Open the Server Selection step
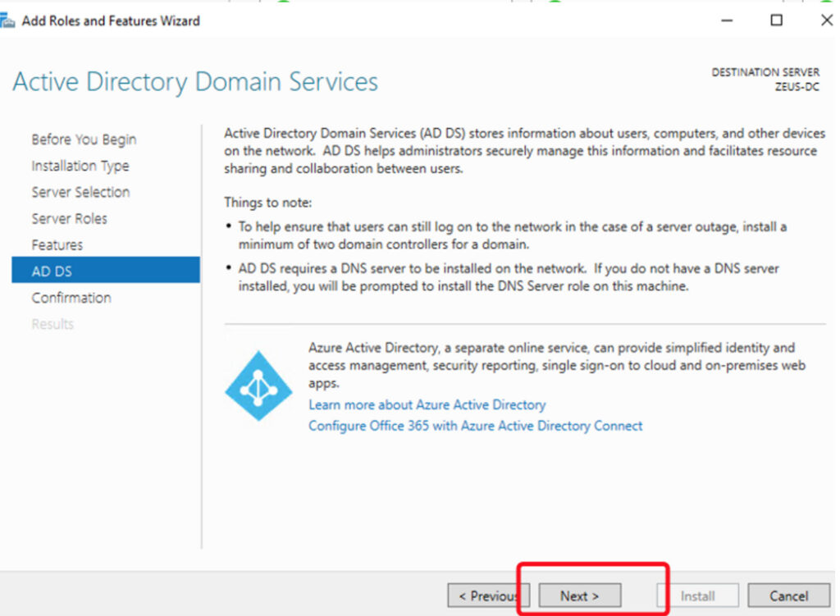Image resolution: width=840 pixels, height=616 pixels. click(x=80, y=192)
